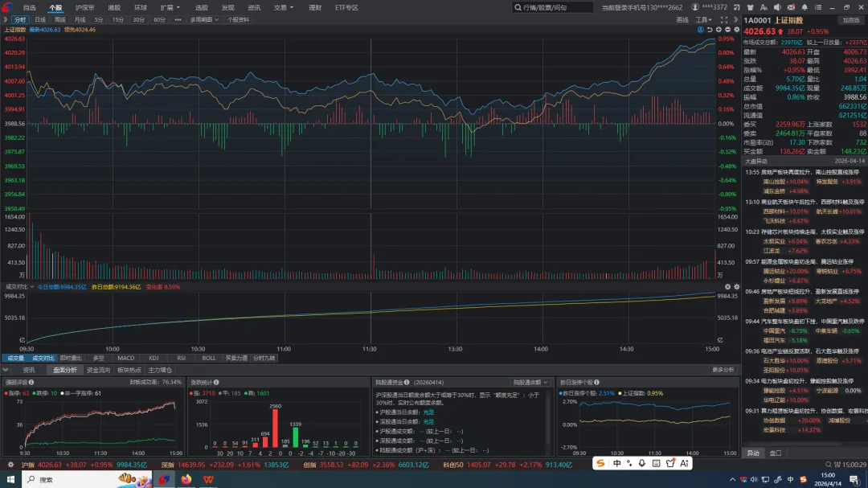Click the account profile icon before ****3372
Viewport: 868px width, 488px height.
(694, 7)
